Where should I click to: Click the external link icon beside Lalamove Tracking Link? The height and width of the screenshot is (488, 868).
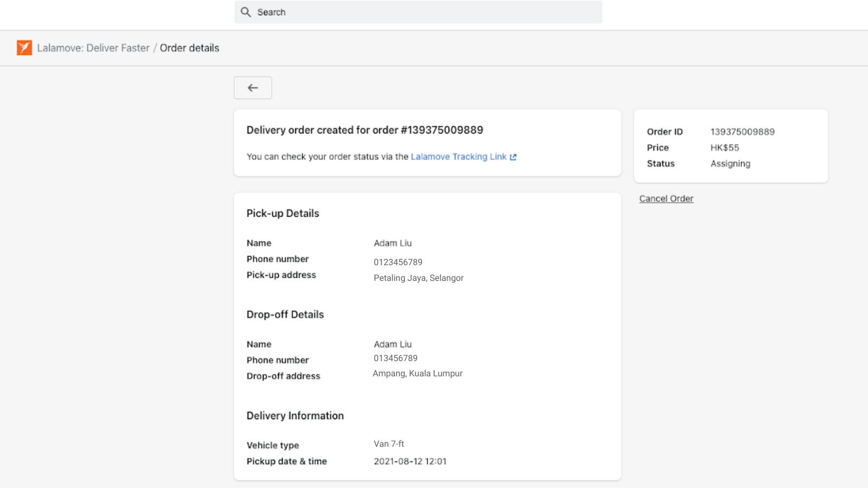513,157
